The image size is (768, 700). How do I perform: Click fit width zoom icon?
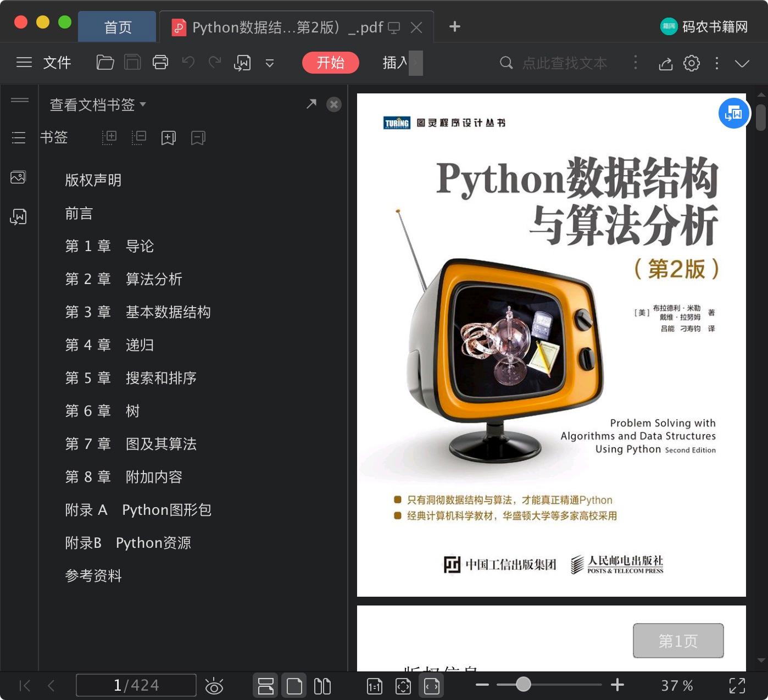click(x=432, y=686)
